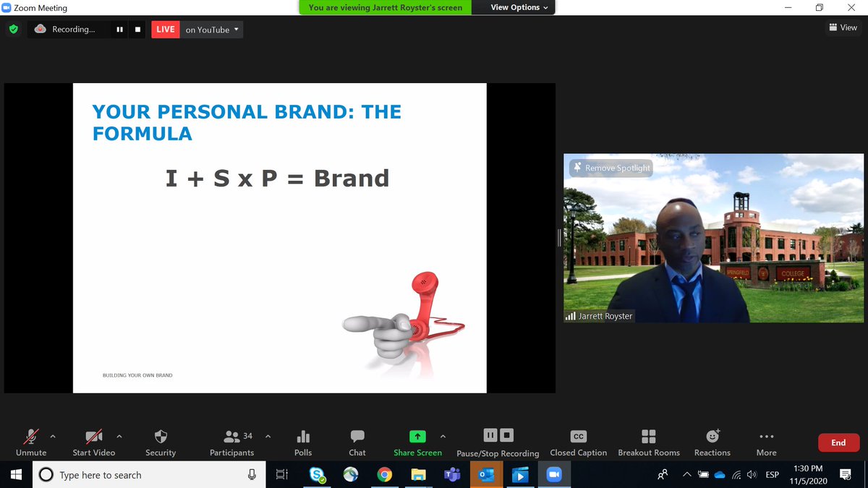Open the Wi-Fi network tray icon
Viewport: 868px width, 488px height.
736,475
